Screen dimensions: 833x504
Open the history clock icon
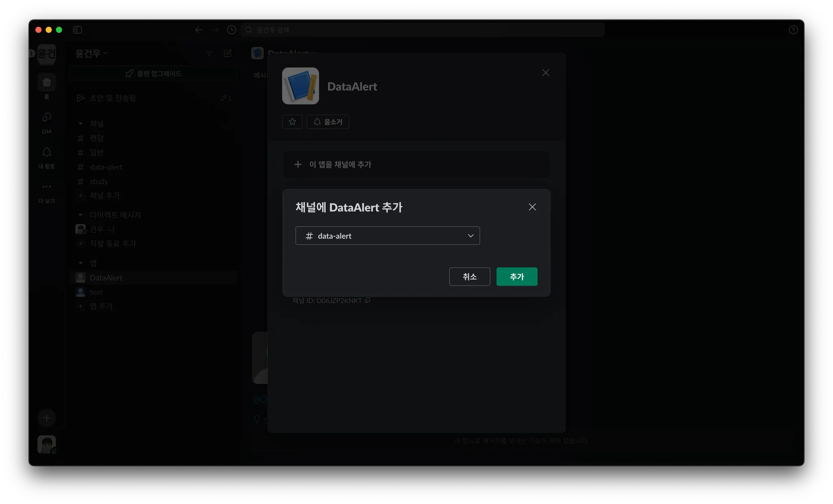[231, 30]
